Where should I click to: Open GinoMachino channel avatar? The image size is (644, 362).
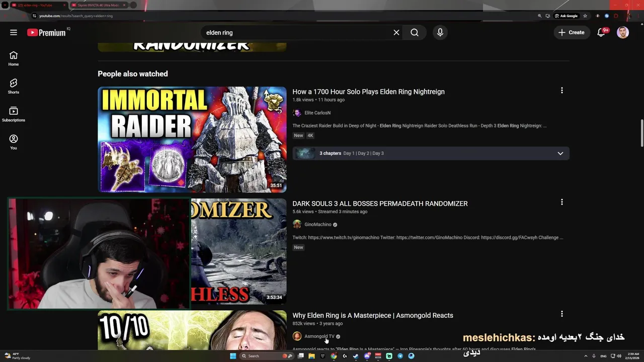pos(297,225)
